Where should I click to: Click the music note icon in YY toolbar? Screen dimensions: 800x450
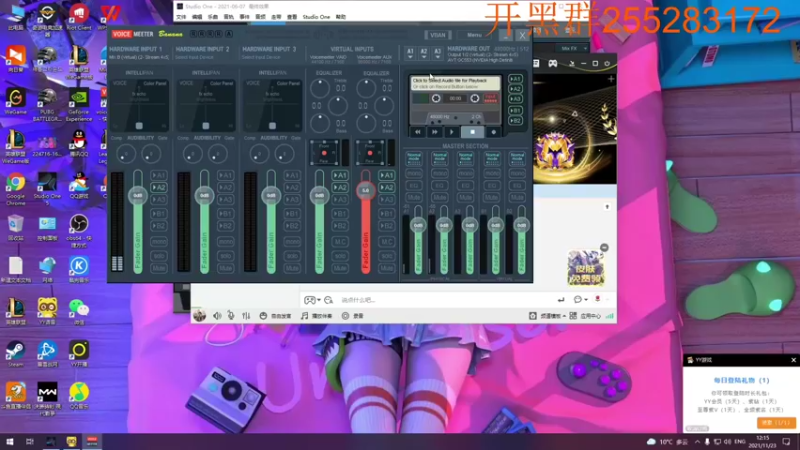click(305, 316)
